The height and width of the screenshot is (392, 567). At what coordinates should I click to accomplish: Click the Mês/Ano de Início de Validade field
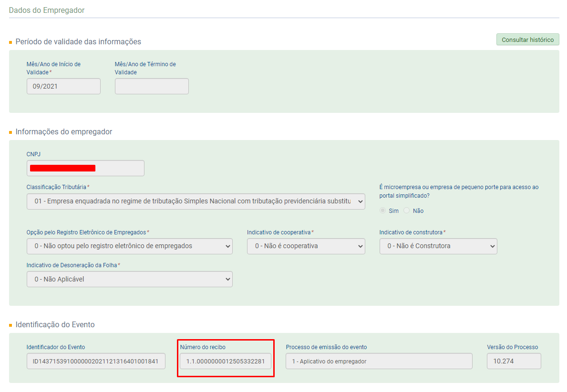pyautogui.click(x=63, y=86)
